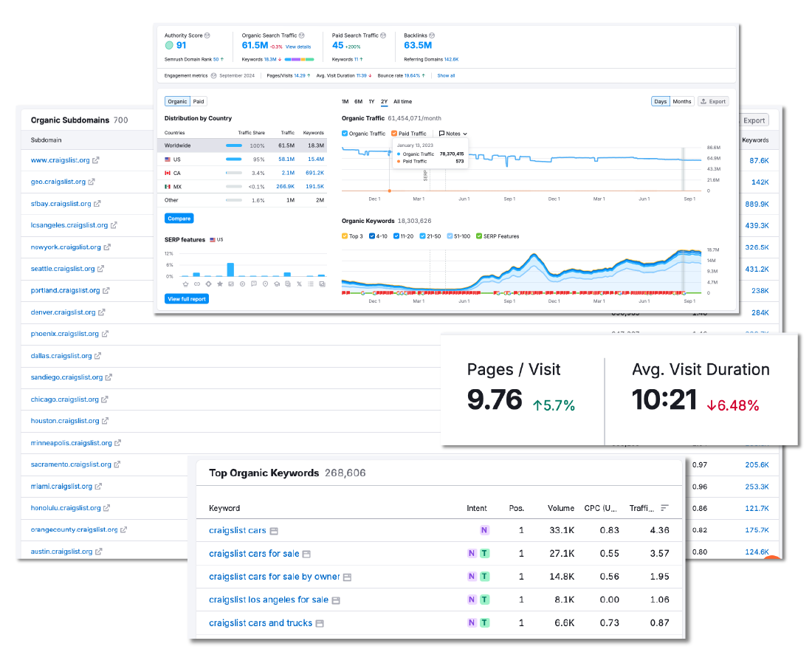Select the Worldwide row in country table
Screen dimensions: 812x652
[x=242, y=145]
